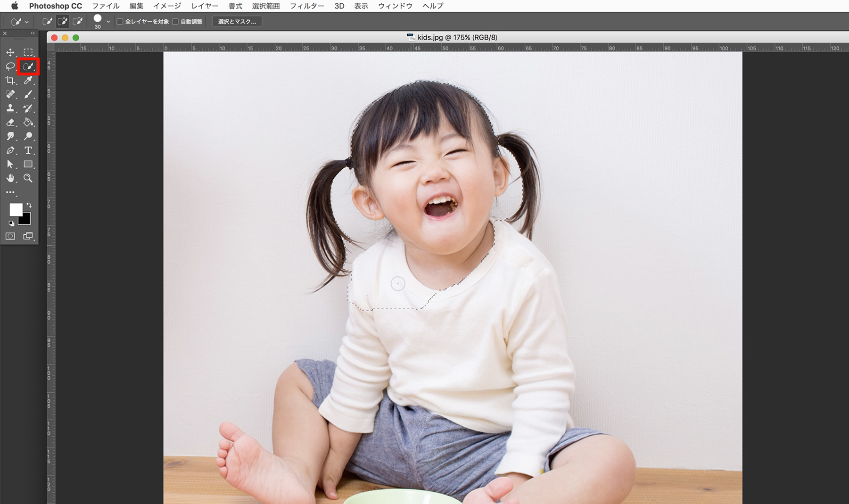Reset to default foreground and background colors
This screenshot has height=504, width=849.
[11, 223]
